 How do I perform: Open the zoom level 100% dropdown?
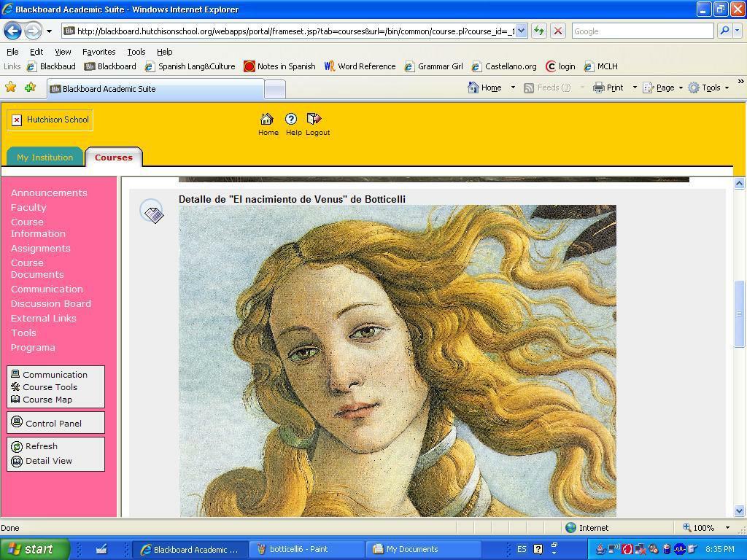727,528
